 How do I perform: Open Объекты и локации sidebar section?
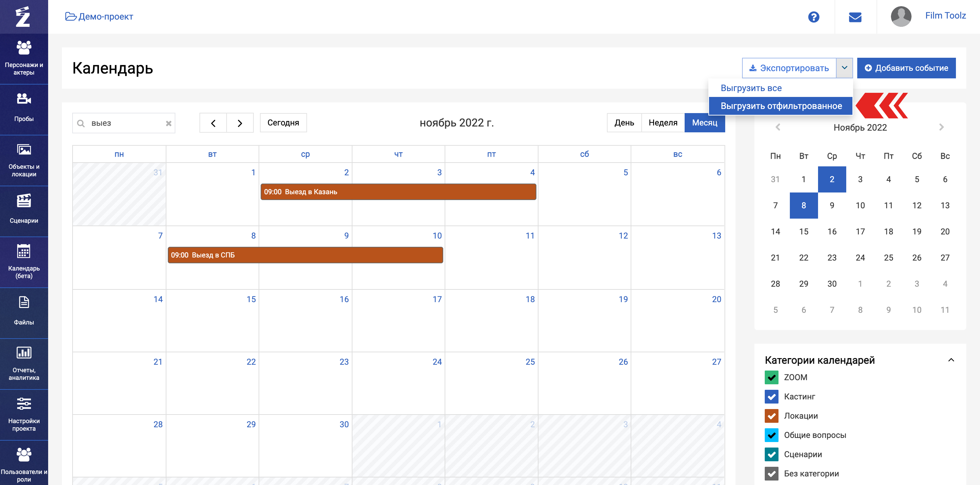(x=24, y=161)
